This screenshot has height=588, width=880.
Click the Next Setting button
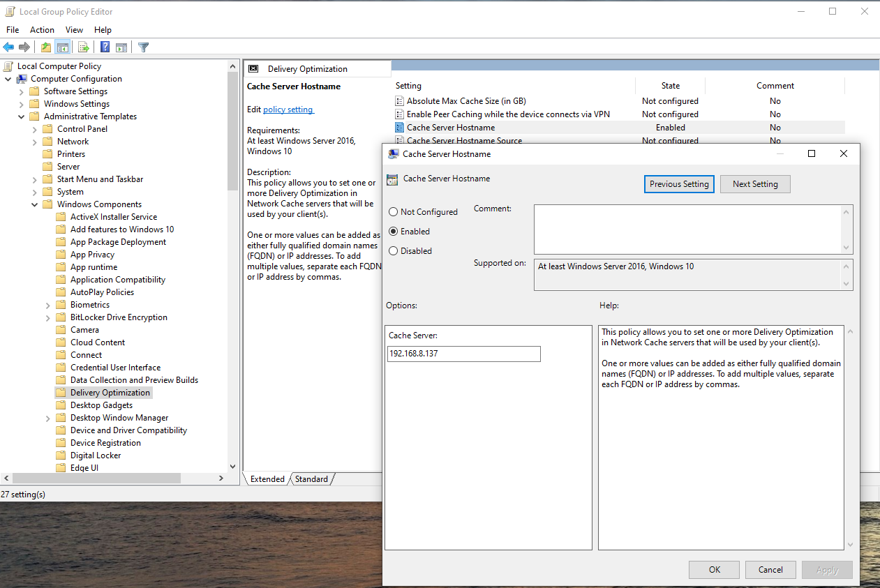[754, 184]
